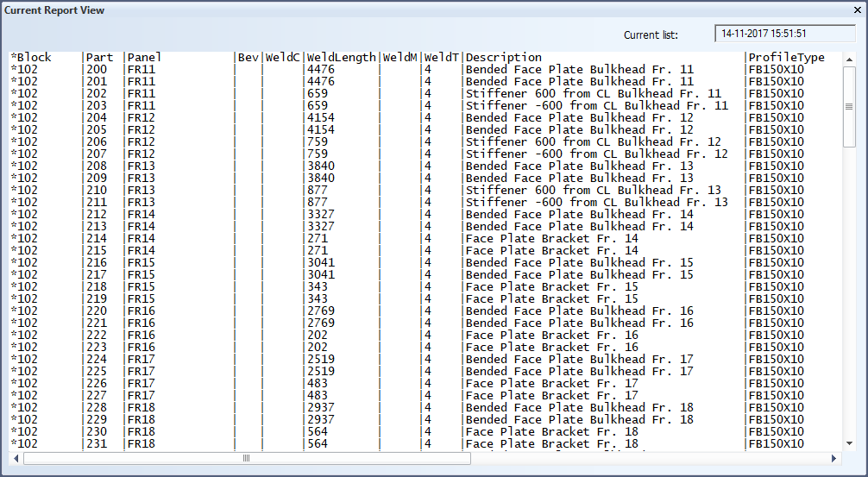
Task: Click the horizontal scrollbar thumb
Action: [x=247, y=458]
